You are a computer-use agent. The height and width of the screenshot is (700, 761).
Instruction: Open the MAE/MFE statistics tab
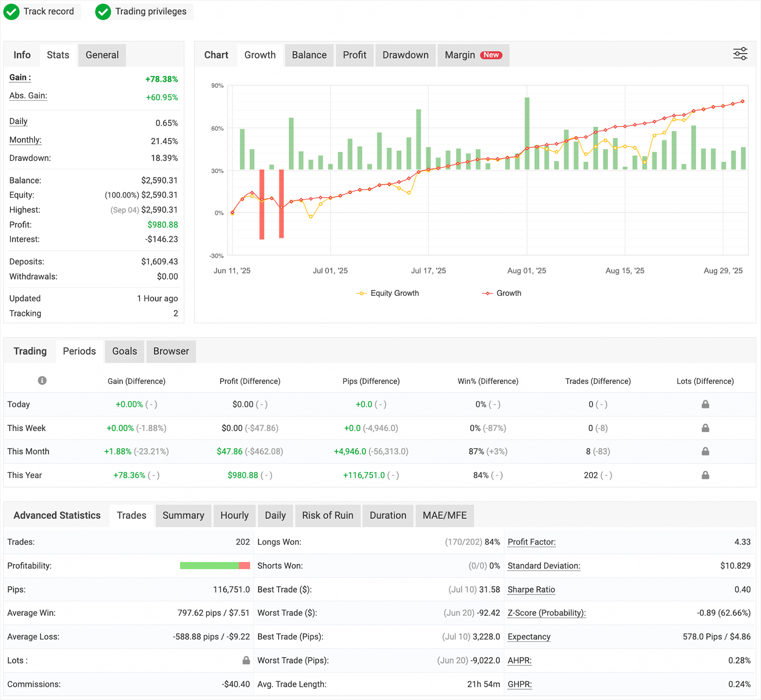coord(445,515)
